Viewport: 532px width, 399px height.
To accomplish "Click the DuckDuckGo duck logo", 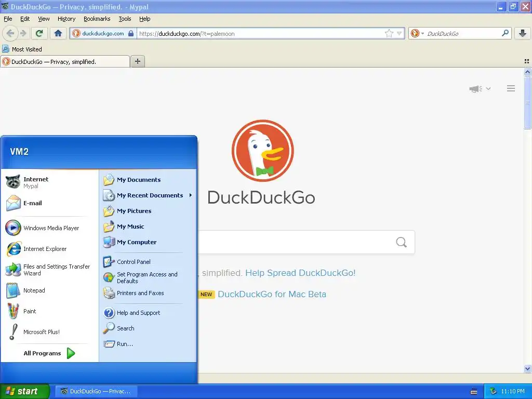I will 262,150.
